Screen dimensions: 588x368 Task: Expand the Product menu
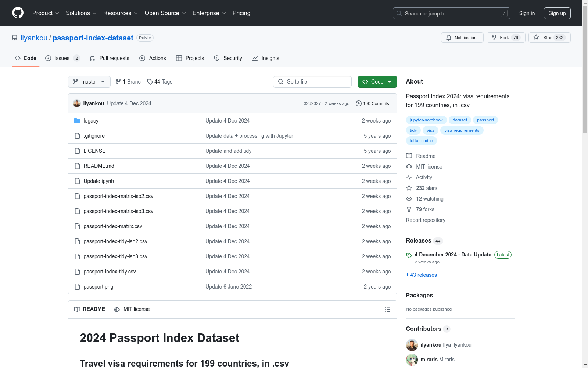pos(46,13)
